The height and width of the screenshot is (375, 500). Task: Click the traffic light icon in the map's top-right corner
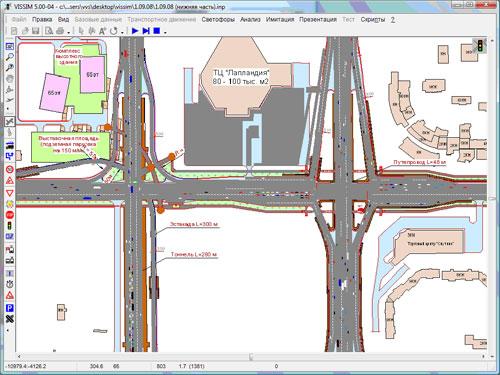[x=480, y=45]
